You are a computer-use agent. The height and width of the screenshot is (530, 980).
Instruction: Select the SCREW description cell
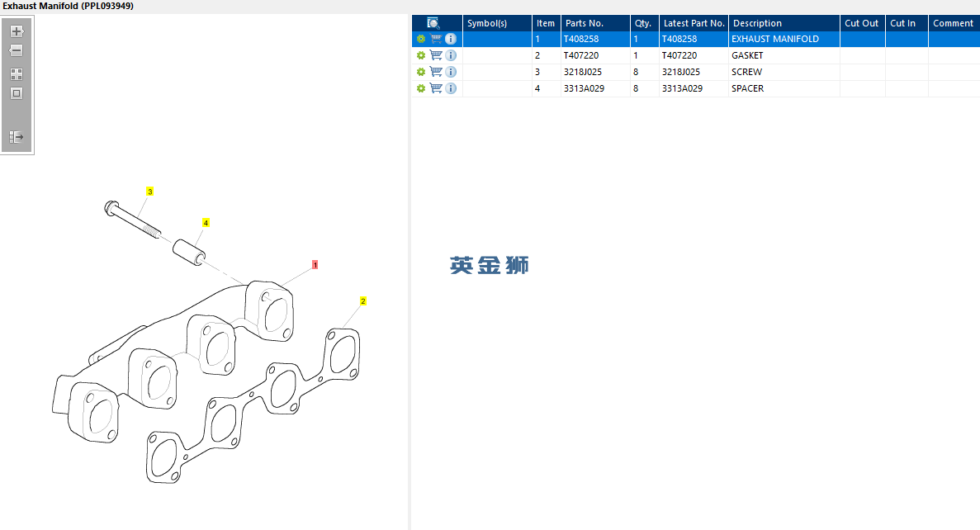(784, 72)
